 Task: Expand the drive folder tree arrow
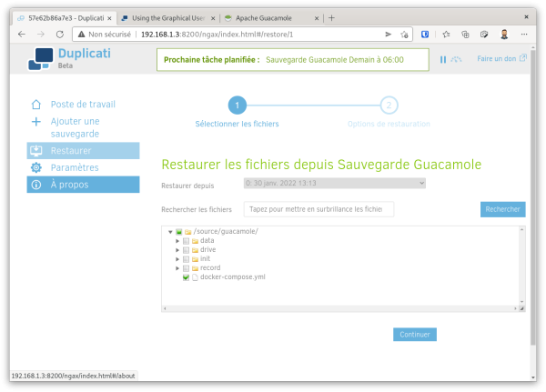tap(178, 249)
